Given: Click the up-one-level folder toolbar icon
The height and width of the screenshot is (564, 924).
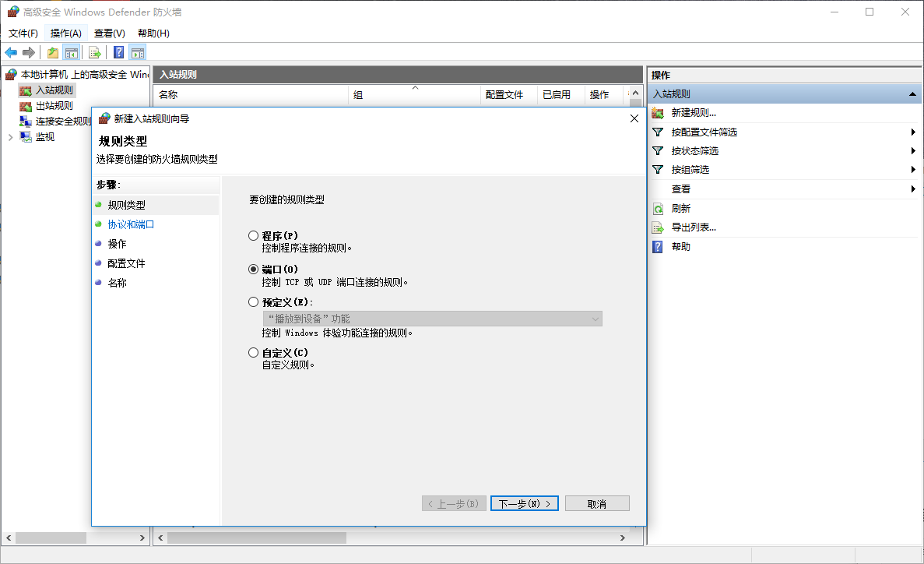Looking at the screenshot, I should 53,52.
